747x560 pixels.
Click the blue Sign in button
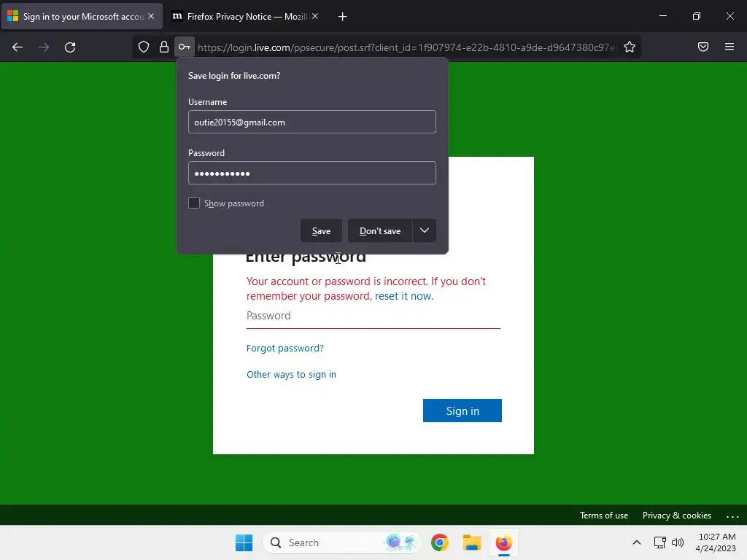462,411
